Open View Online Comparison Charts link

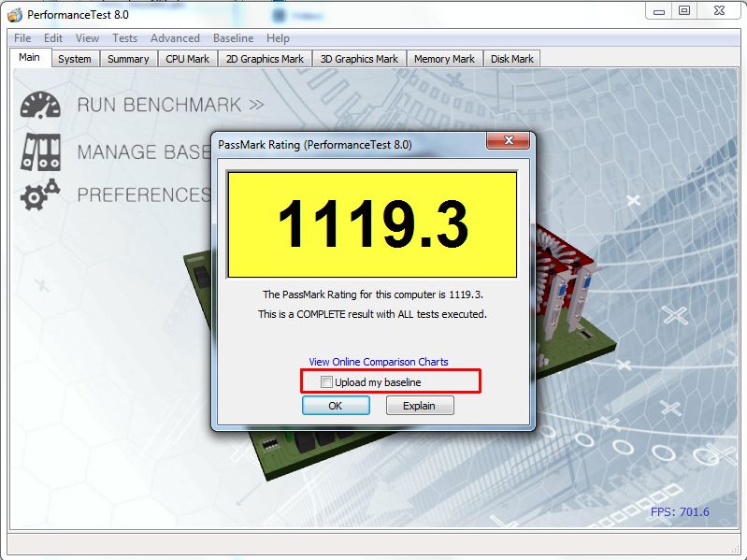point(379,362)
